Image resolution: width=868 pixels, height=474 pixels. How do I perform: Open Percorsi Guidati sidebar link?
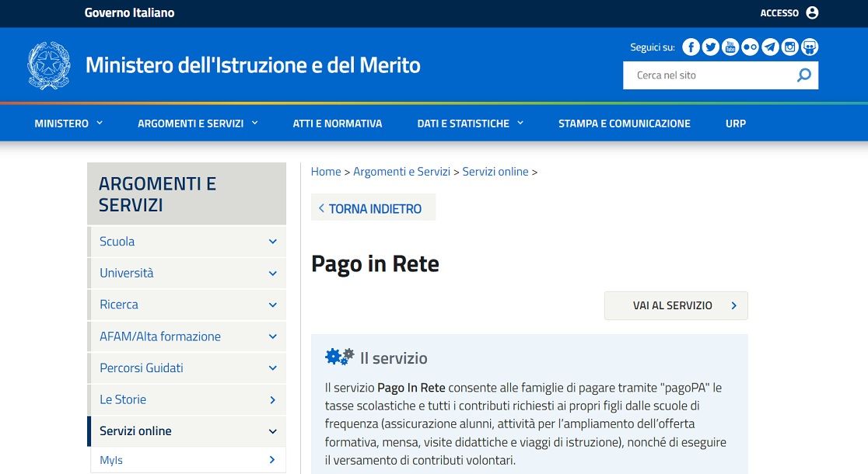coord(141,368)
